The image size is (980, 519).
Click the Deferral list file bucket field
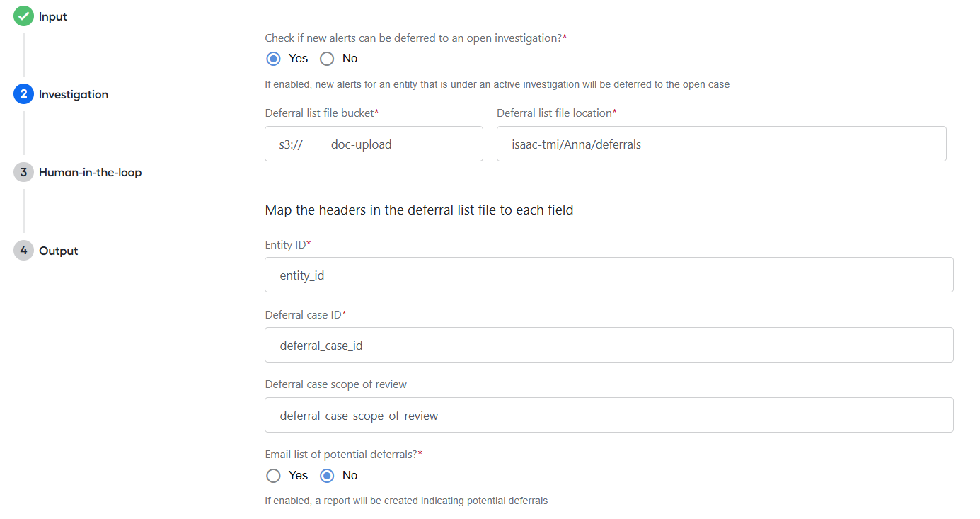[399, 144]
